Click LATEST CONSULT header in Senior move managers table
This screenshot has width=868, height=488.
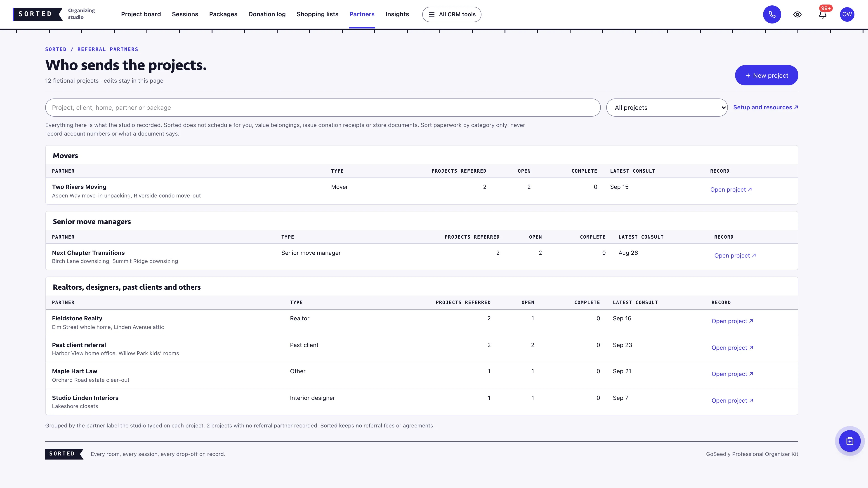coord(641,237)
